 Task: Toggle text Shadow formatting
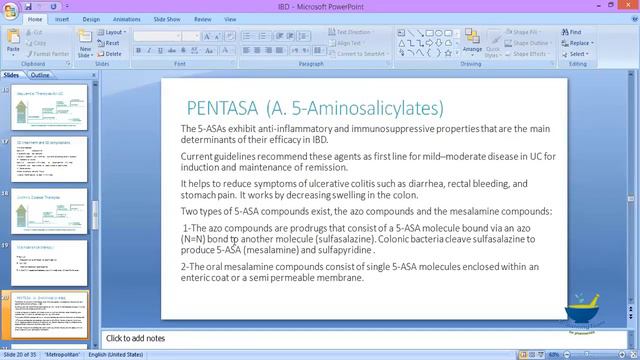click(183, 51)
